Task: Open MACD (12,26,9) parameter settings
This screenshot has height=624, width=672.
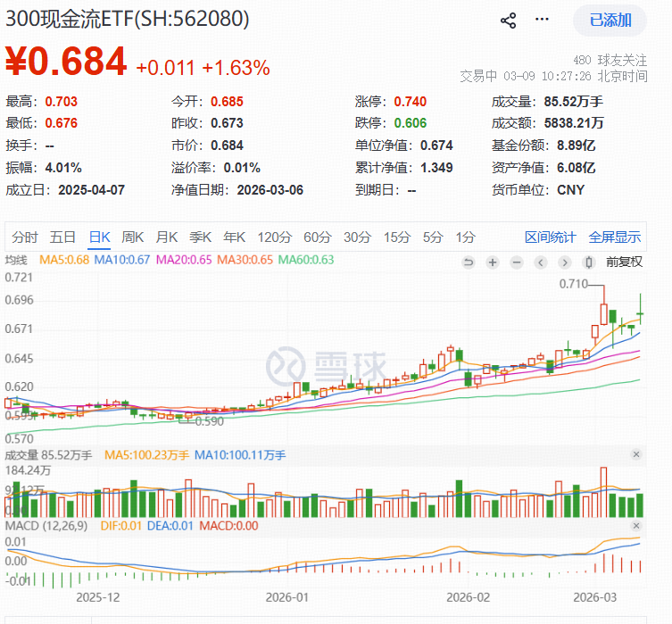Action: click(46, 526)
